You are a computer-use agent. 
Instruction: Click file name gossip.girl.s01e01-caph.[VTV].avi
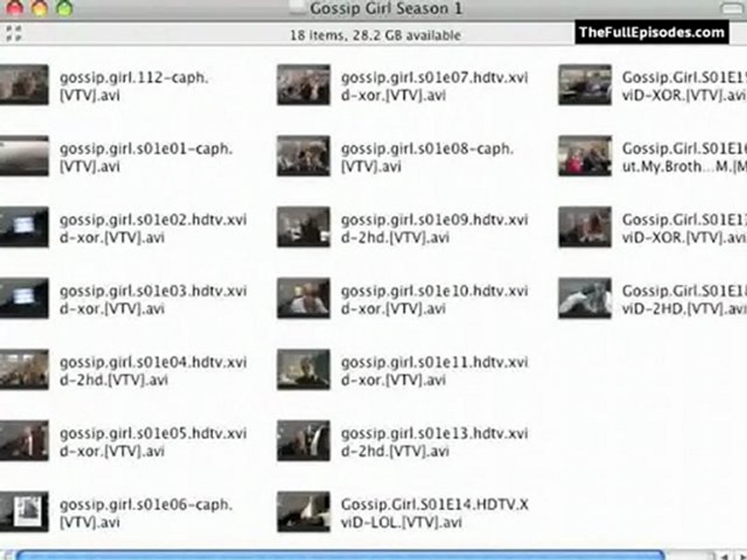146,158
